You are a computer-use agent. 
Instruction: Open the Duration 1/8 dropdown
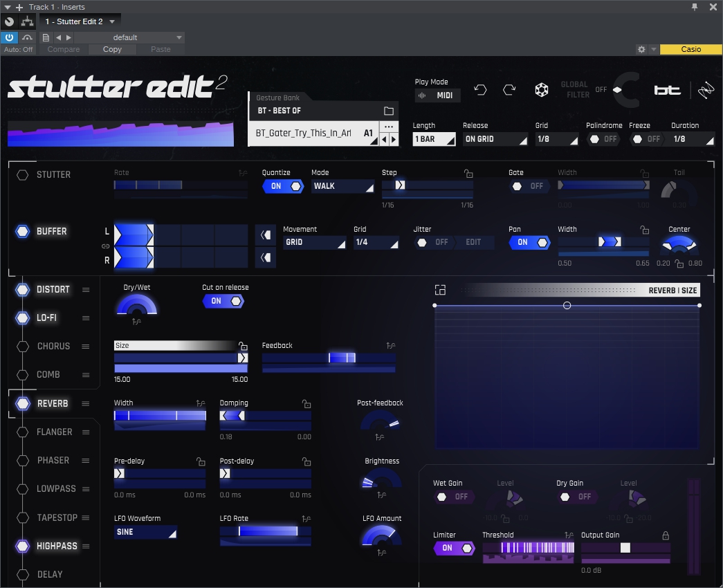click(693, 139)
